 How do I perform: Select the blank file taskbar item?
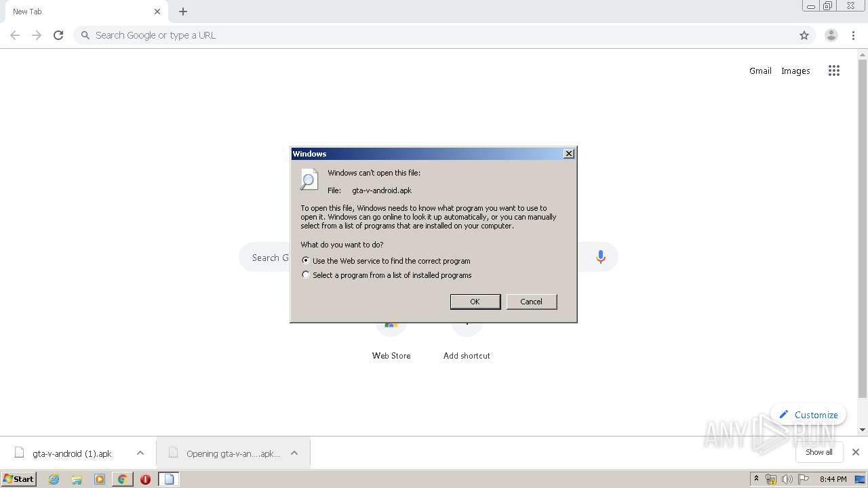coord(169,479)
